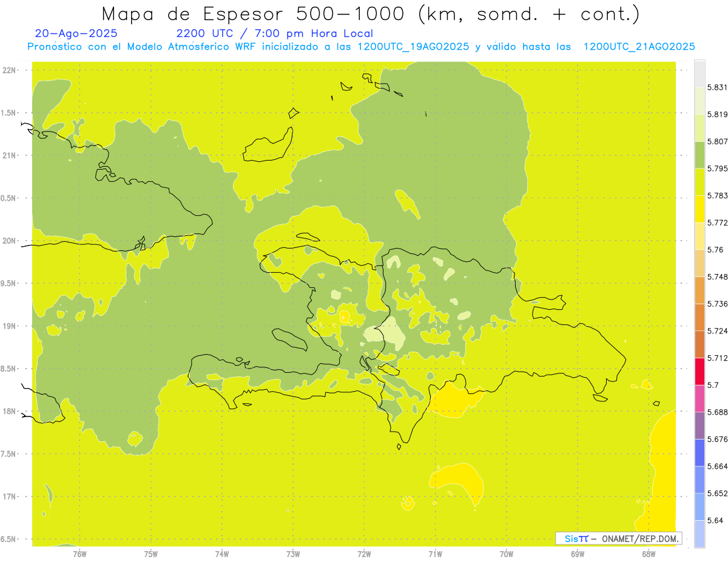The image size is (728, 562).
Task: Click the 18N latitude axis label
Action: coord(9,411)
